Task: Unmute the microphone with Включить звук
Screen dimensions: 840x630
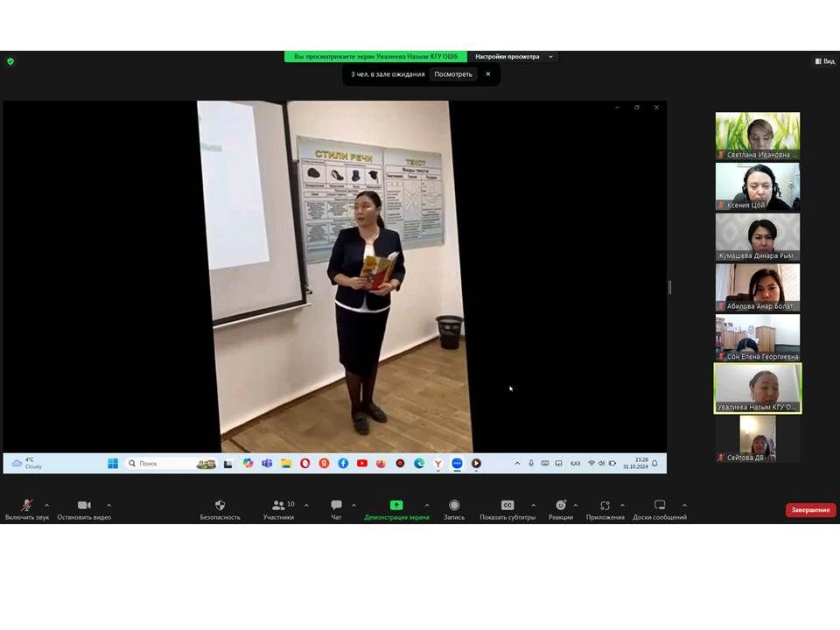Action: click(x=27, y=507)
